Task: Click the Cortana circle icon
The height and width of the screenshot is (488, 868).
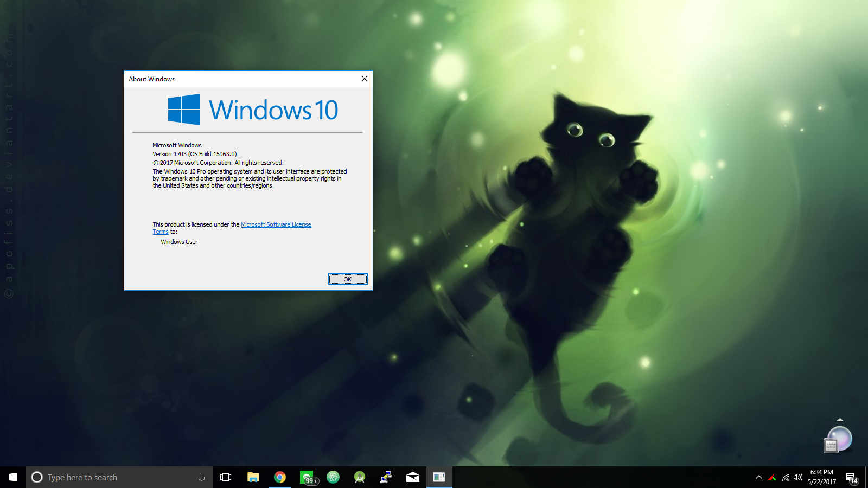Action: pyautogui.click(x=37, y=477)
